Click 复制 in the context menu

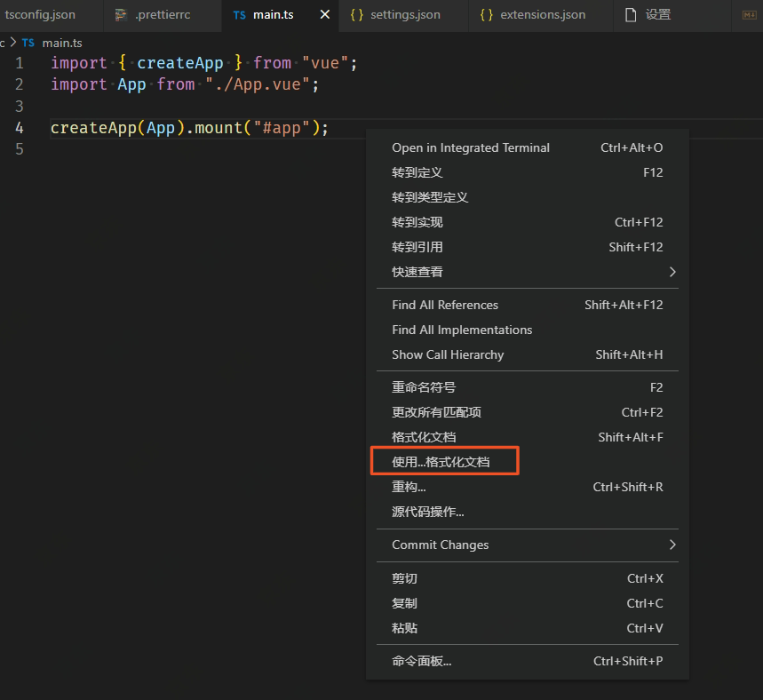(404, 603)
